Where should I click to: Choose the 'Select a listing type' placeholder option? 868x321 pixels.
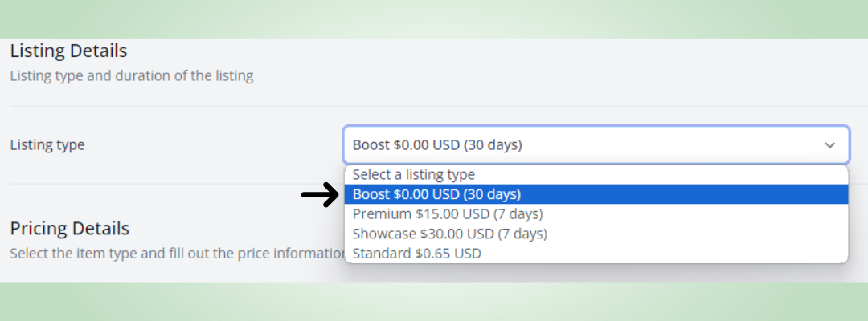[413, 174]
